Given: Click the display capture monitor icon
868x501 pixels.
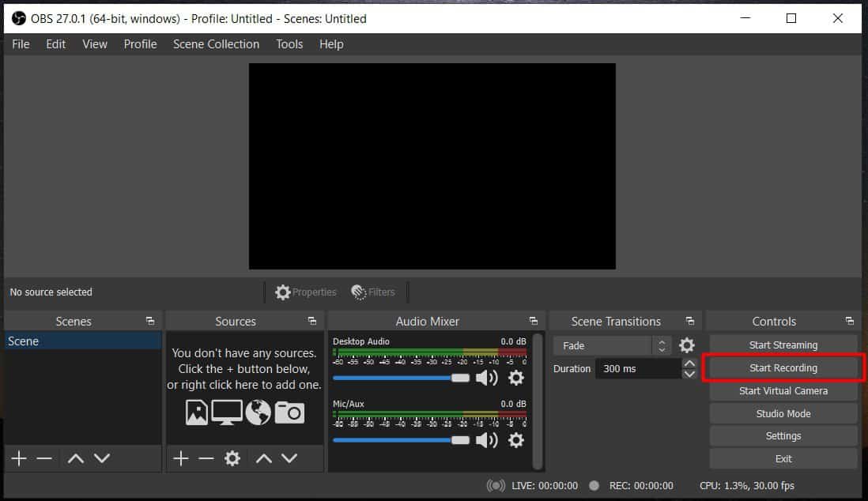Looking at the screenshot, I should point(226,412).
